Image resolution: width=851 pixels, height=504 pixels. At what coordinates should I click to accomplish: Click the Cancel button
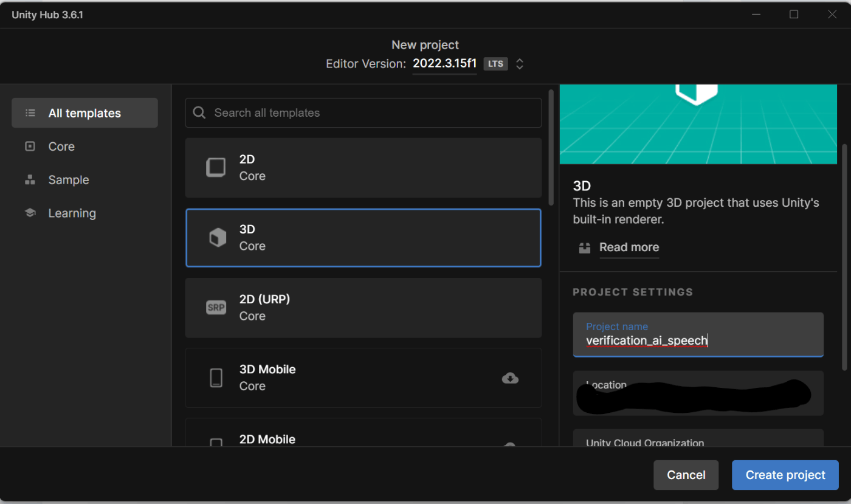686,475
